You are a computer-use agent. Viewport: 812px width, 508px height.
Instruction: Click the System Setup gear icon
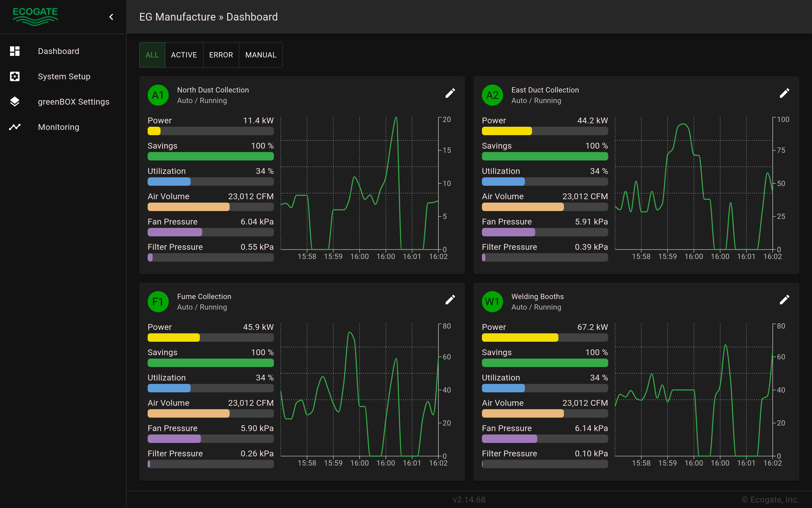coord(15,76)
